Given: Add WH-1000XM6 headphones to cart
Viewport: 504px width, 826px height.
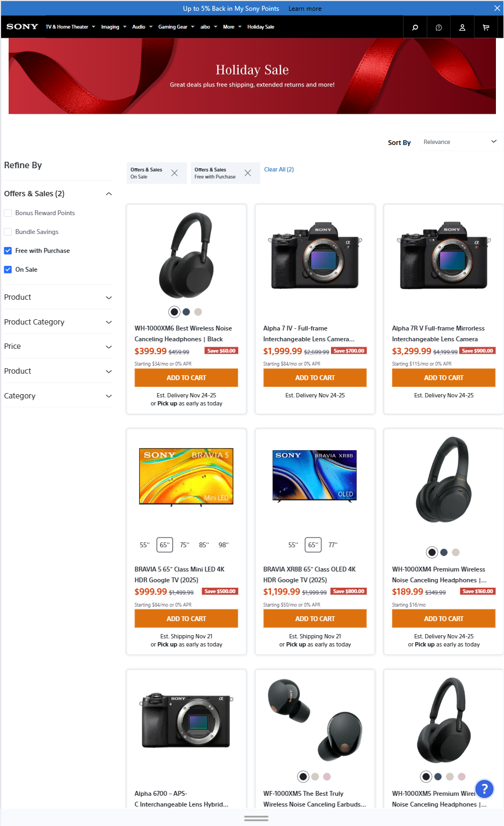Looking at the screenshot, I should (x=186, y=377).
